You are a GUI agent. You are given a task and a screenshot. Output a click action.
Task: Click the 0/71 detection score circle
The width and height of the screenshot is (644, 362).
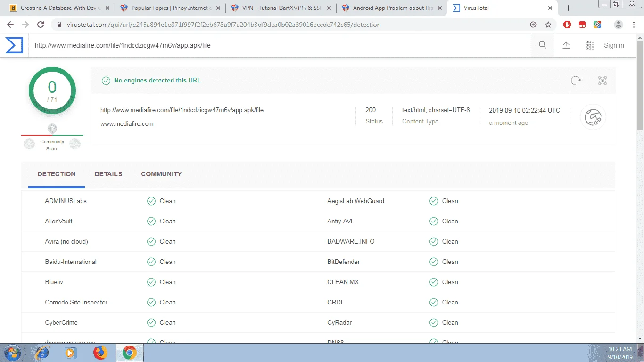point(52,90)
